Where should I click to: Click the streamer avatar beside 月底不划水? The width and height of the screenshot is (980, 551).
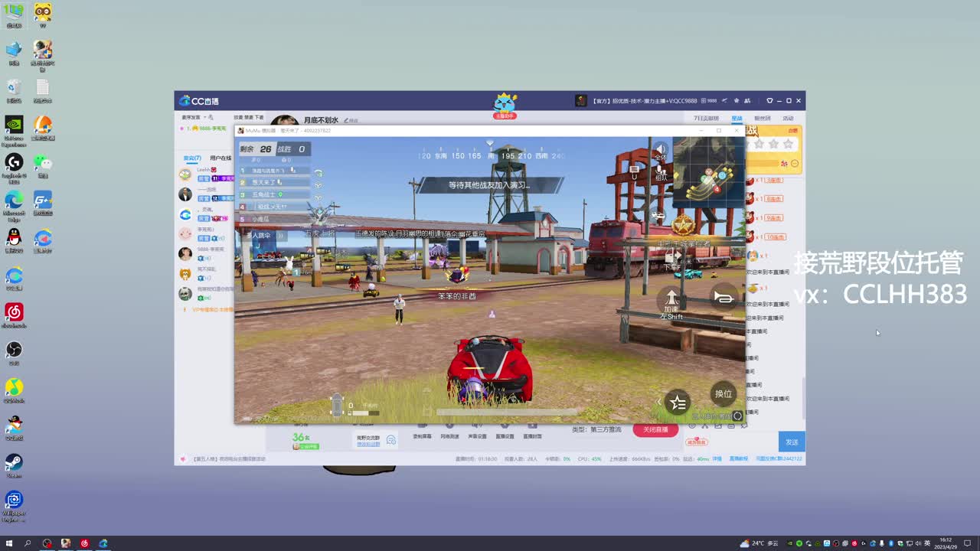coord(284,122)
